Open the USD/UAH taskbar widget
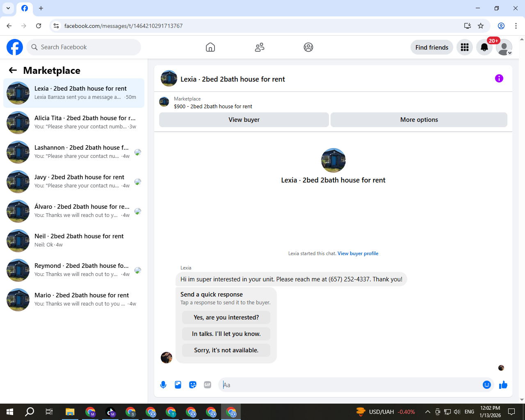The image size is (525, 420). tap(386, 412)
